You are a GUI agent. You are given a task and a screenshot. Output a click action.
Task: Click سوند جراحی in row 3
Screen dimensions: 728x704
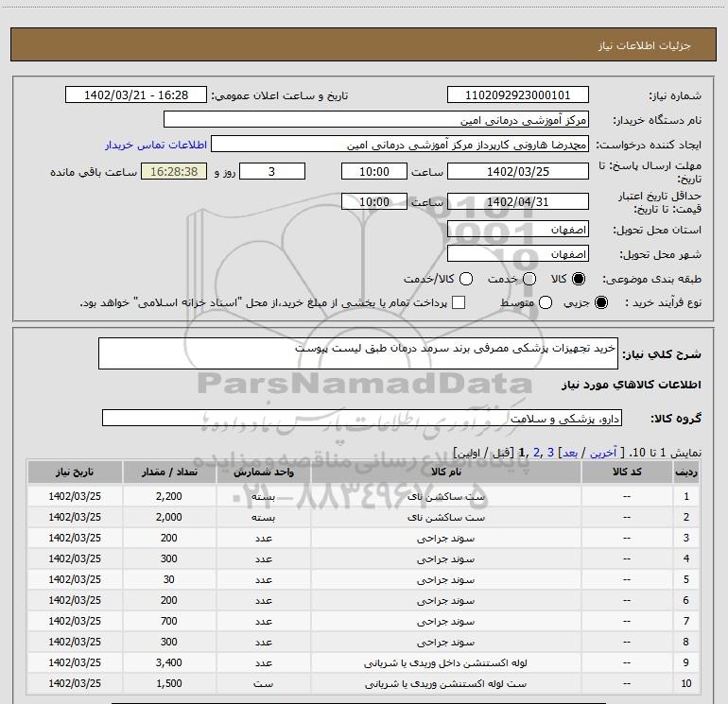coord(445,538)
